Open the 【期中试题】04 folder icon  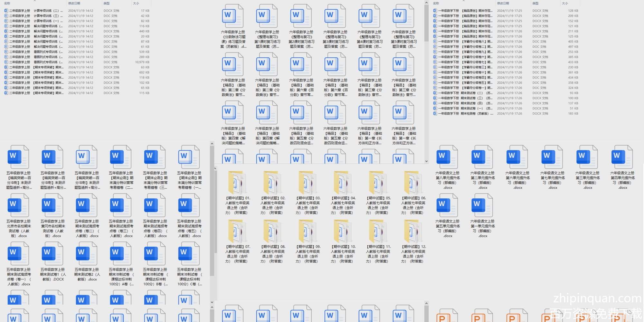click(343, 183)
